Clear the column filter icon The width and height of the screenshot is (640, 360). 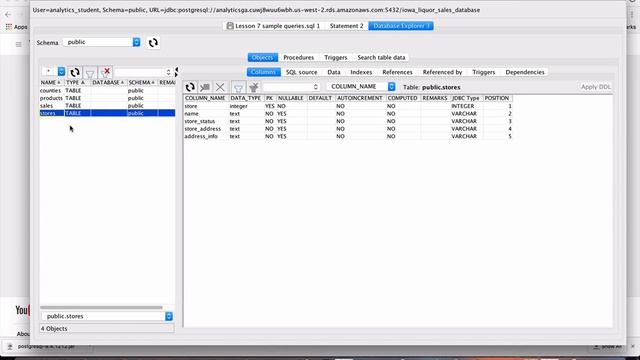[253, 87]
